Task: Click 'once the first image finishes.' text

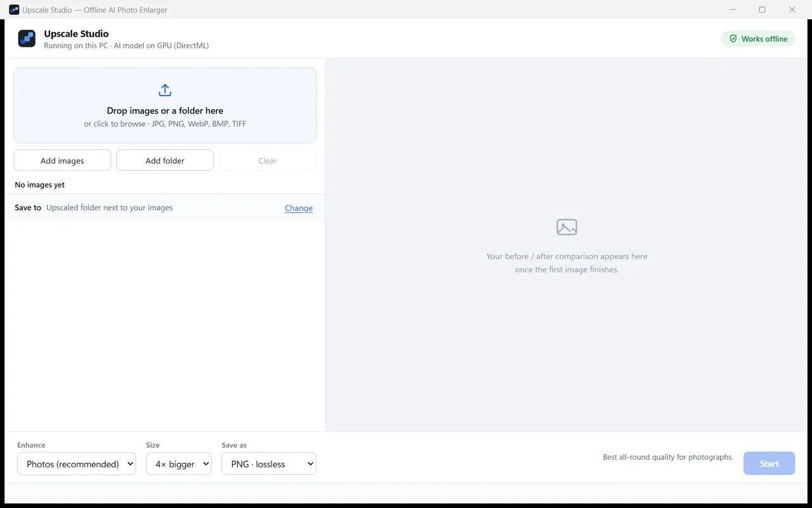Action: (566, 269)
